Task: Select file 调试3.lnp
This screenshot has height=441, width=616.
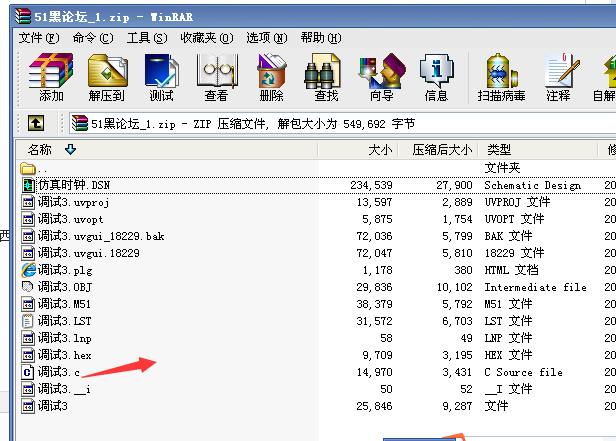Action: (64, 338)
